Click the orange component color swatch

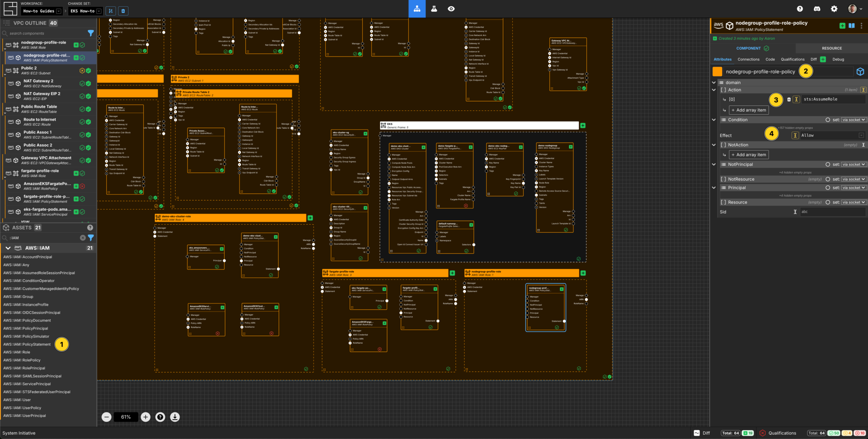pyautogui.click(x=717, y=71)
